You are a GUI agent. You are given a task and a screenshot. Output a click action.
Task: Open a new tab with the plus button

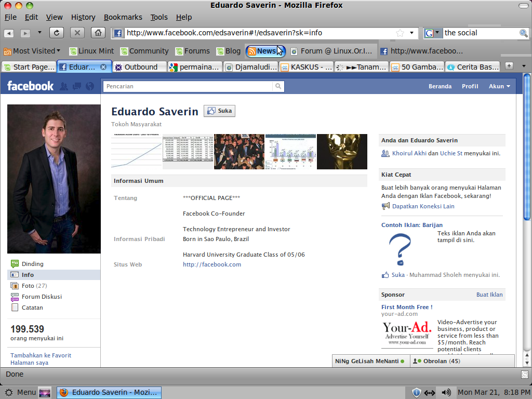click(509, 66)
